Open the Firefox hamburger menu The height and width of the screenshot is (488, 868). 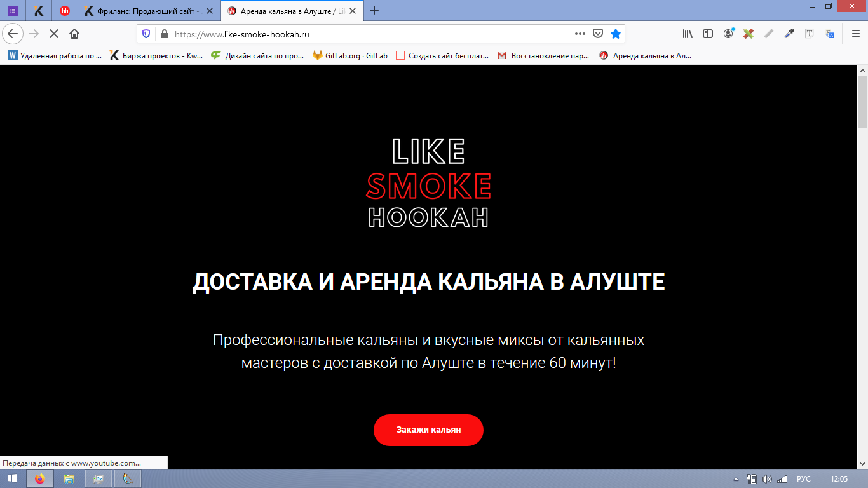tap(855, 34)
